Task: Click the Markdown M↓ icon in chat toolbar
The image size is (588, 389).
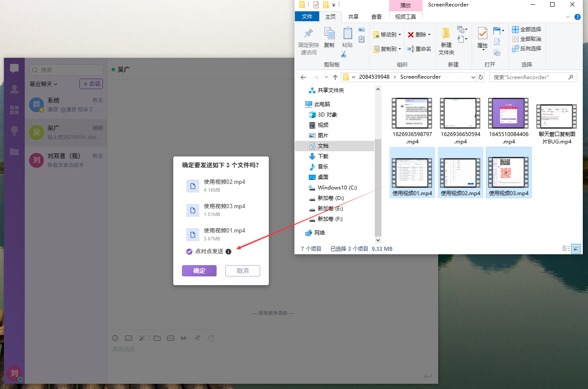Action: point(184,338)
